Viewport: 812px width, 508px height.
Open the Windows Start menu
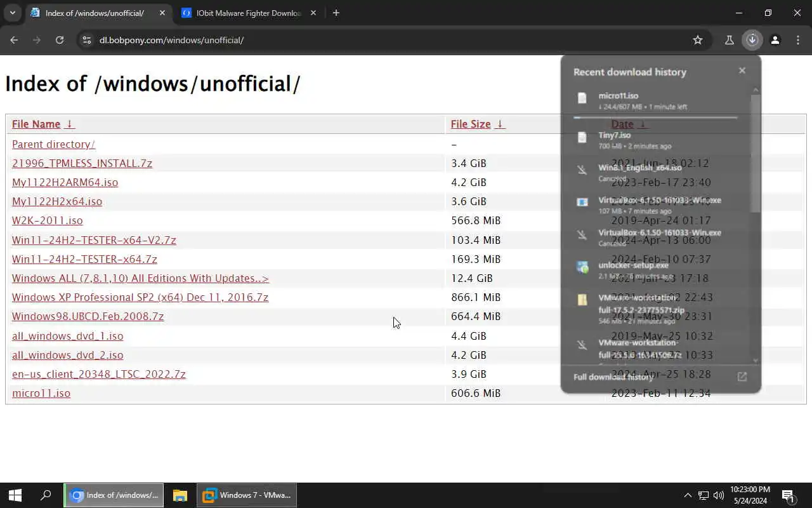tap(15, 495)
